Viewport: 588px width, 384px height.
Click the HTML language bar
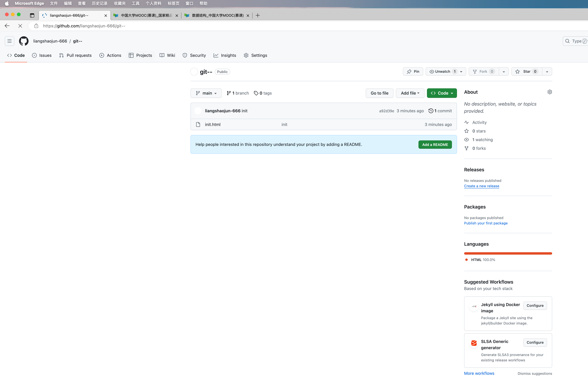coord(508,253)
